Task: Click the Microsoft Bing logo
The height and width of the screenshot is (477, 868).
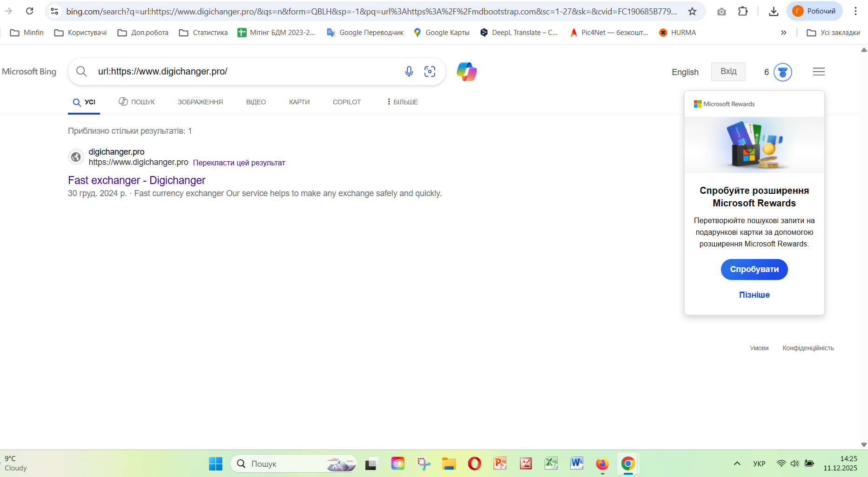Action: point(29,72)
